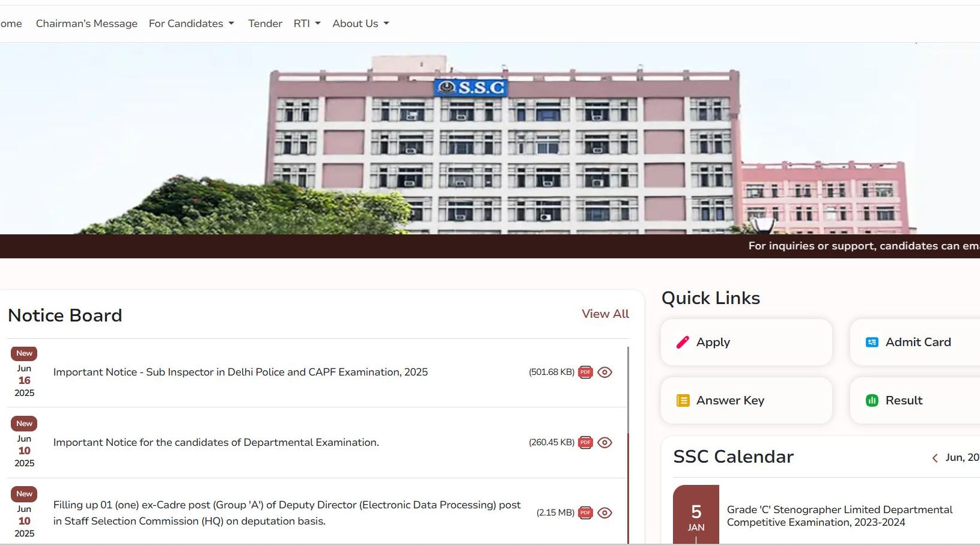980x545 pixels.
Task: View Departmental Examination notice via eye icon
Action: 605,442
